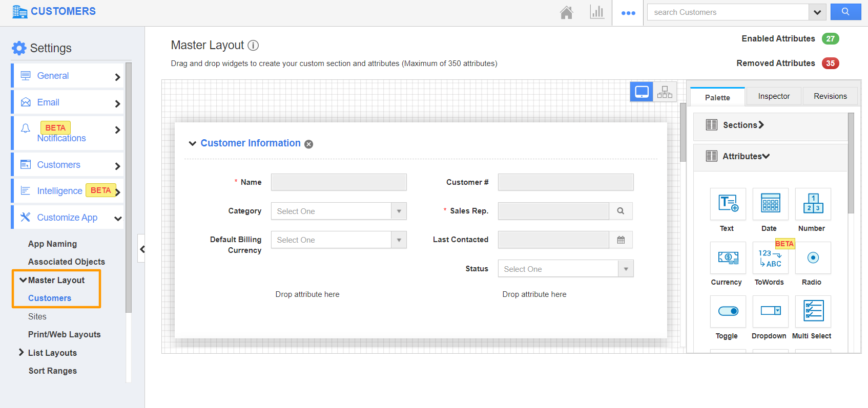Click the Multi Select attribute widget
The width and height of the screenshot is (868, 408).
point(813,311)
